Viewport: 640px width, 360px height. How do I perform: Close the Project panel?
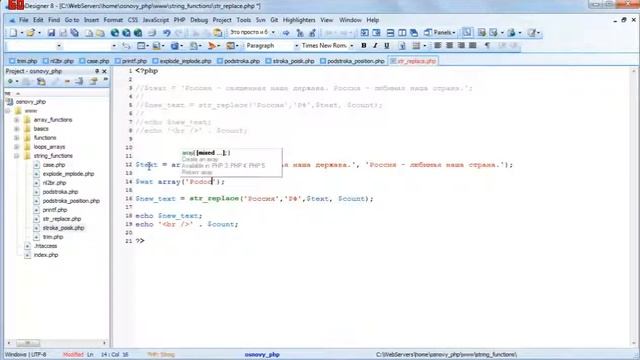pyautogui.click(x=104, y=71)
